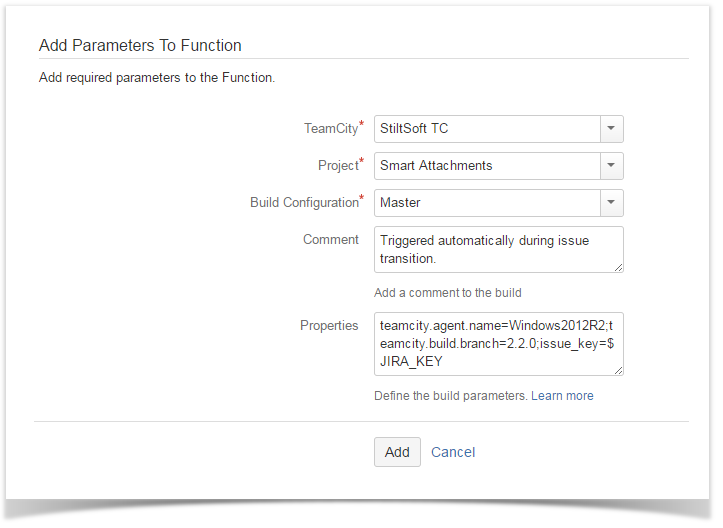723x528 pixels.
Task: Open the Learn more link
Action: [562, 396]
